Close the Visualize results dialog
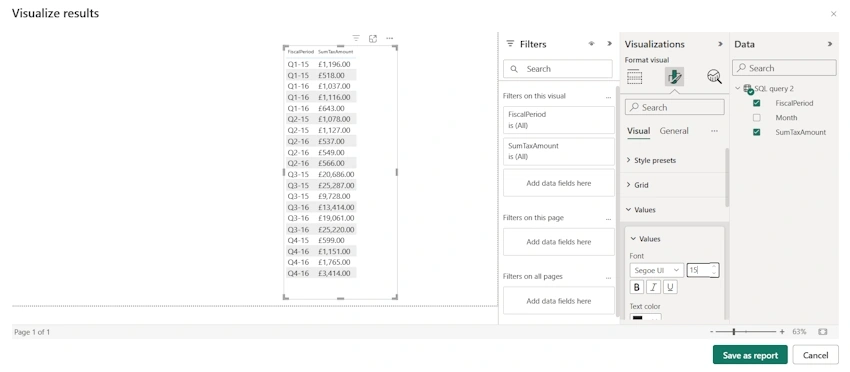This screenshot has width=850, height=372. (834, 14)
